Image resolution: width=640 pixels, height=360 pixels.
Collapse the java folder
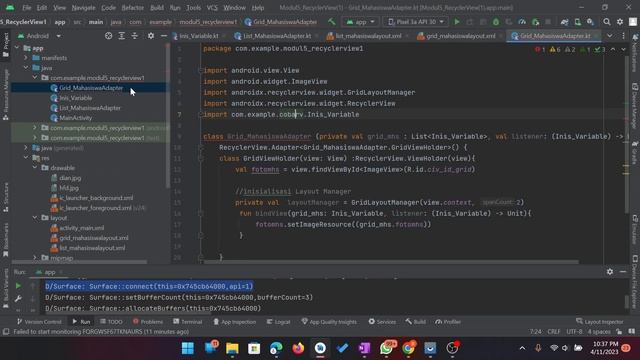coord(26,68)
